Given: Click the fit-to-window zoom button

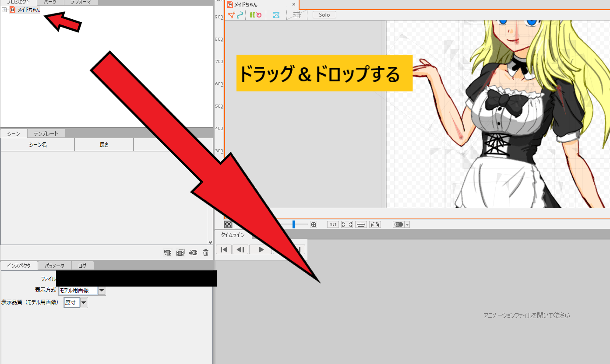Looking at the screenshot, I should [x=346, y=224].
